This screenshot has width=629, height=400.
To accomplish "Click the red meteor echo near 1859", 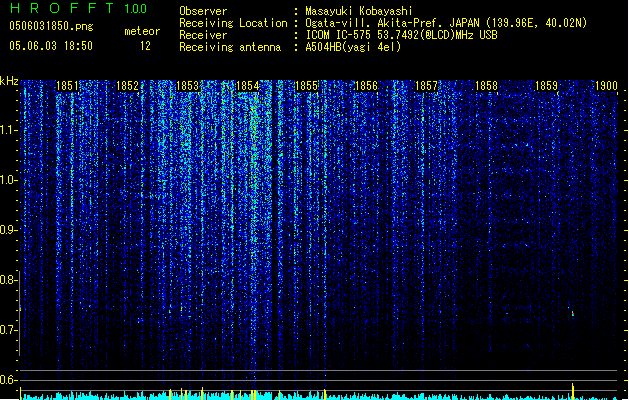I will coord(573,314).
